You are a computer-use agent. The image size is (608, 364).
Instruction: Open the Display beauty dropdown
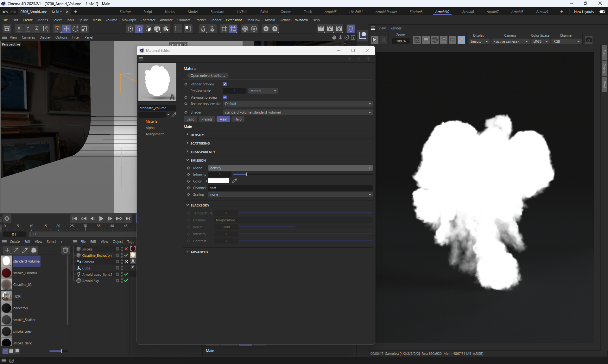479,41
